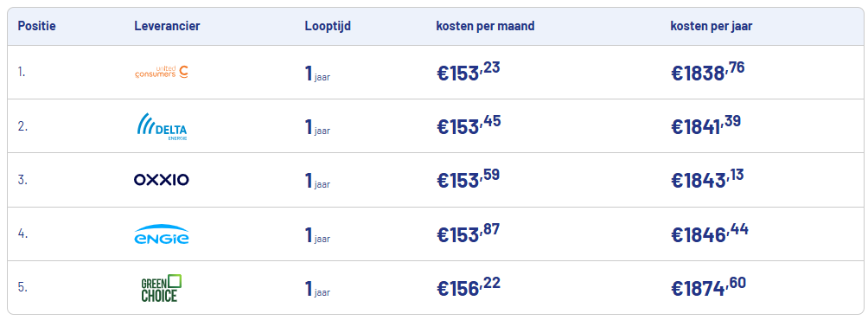
Task: Click position number 1. in first row
Action: click(x=21, y=72)
